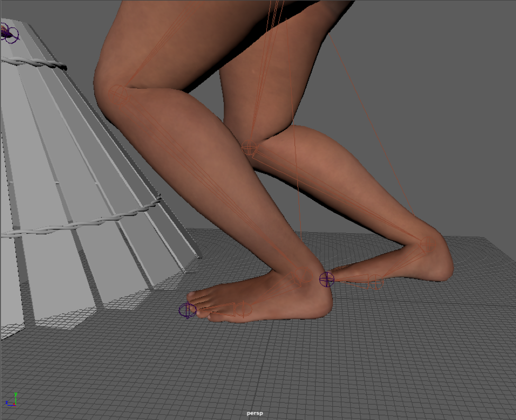Select the upper twisted rope on the structure
Image resolution: width=516 pixels, height=420 pixels.
(x=33, y=62)
